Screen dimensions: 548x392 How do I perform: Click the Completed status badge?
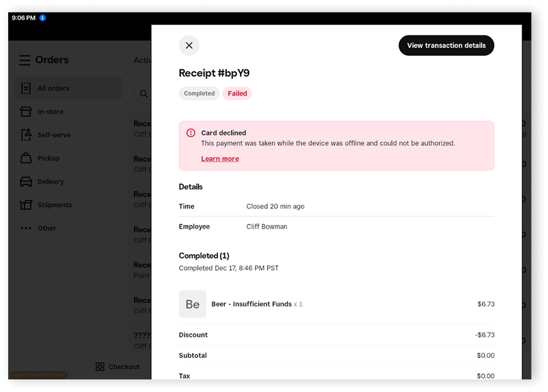pyautogui.click(x=199, y=93)
